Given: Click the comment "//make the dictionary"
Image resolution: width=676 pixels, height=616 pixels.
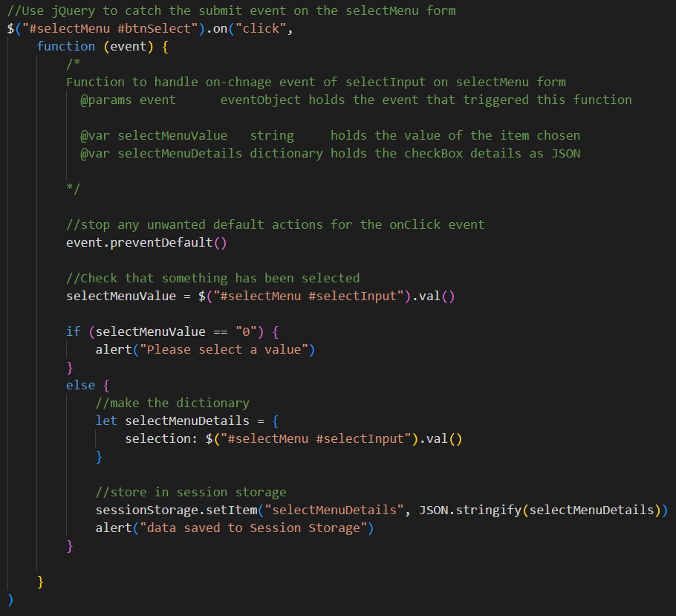Looking at the screenshot, I should 172,403.
